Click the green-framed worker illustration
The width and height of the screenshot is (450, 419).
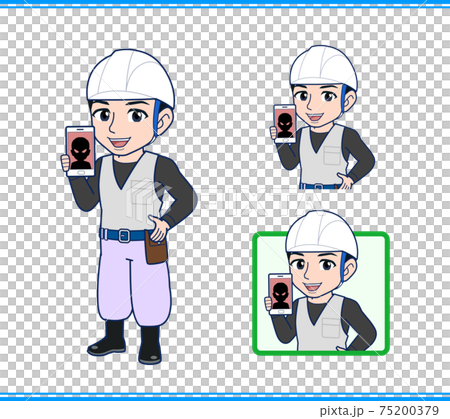point(321,283)
